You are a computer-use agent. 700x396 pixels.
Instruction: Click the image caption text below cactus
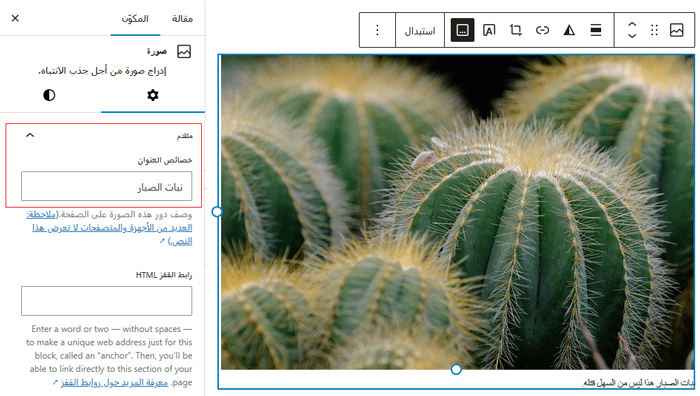click(x=638, y=383)
